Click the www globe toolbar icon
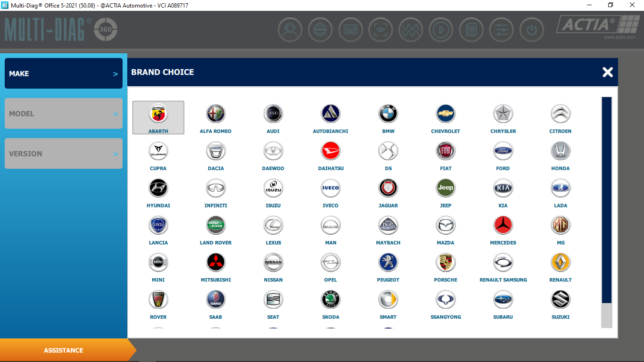The height and width of the screenshot is (362, 644). tap(320, 30)
